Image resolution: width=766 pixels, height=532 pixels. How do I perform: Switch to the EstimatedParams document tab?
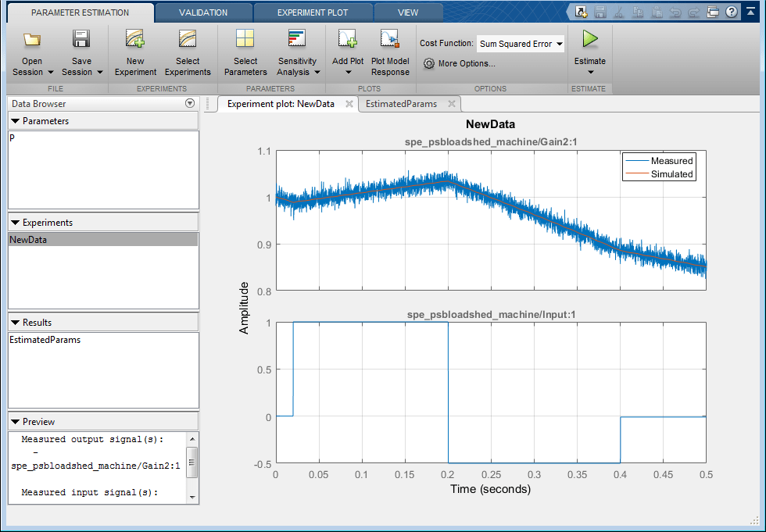tap(400, 104)
